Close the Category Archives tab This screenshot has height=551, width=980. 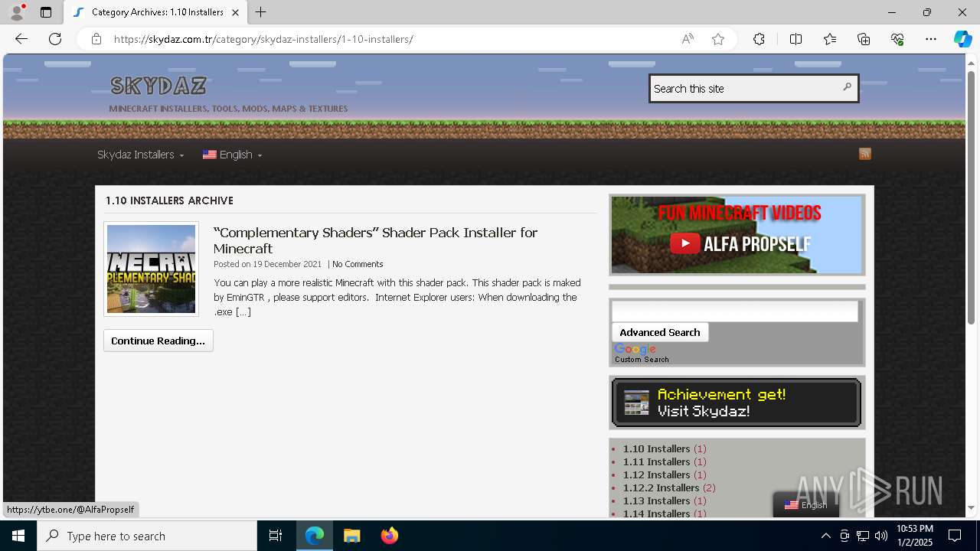[x=235, y=12]
